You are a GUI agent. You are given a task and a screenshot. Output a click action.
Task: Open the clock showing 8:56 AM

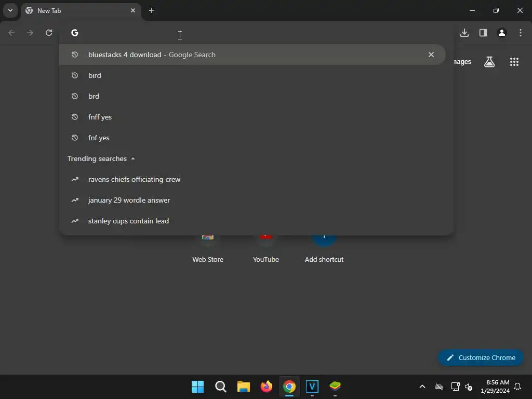pyautogui.click(x=495, y=387)
